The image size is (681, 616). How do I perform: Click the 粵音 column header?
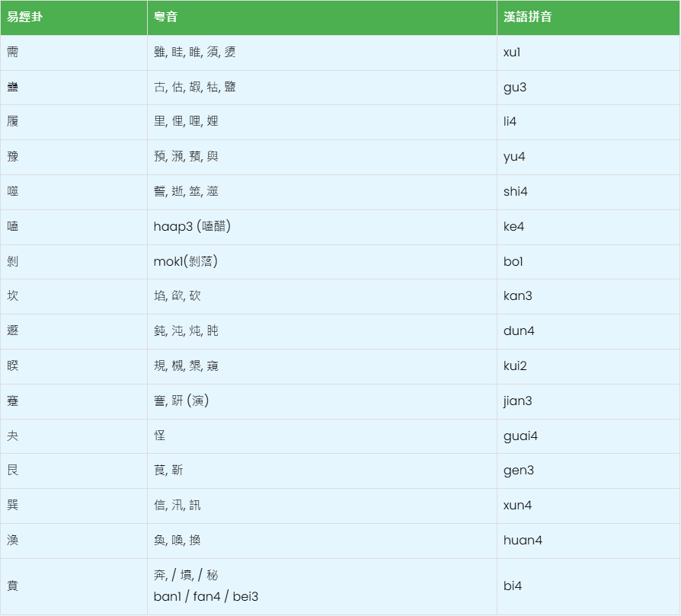322,18
